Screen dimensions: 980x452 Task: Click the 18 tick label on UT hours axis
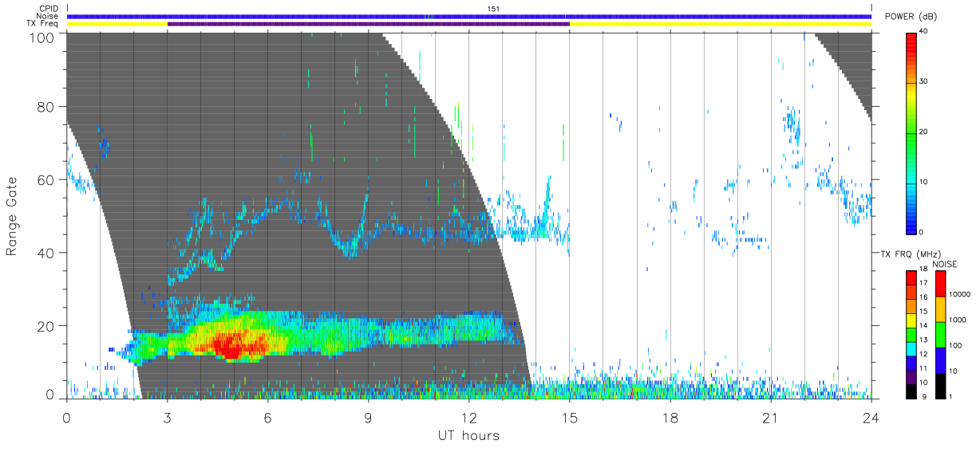click(x=670, y=417)
